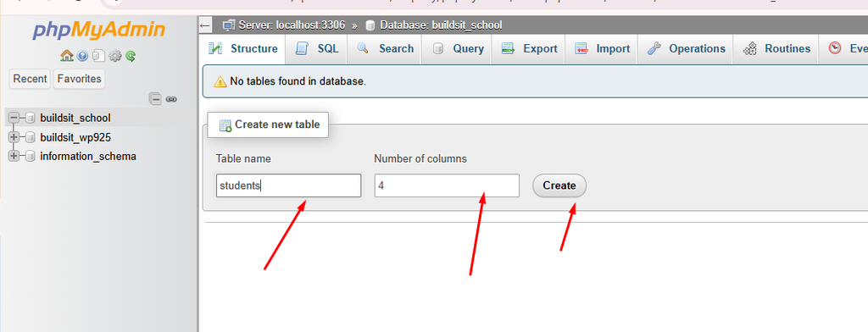Click 'No tables found in database.' message
868x332 pixels.
coord(298,82)
